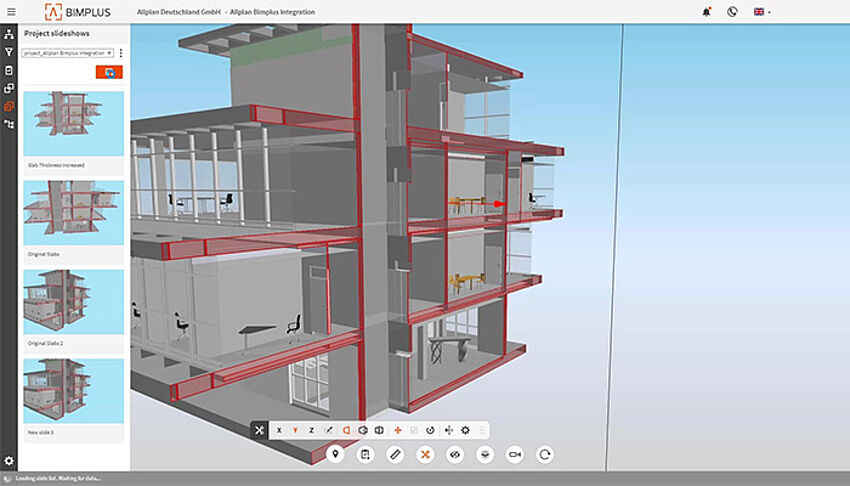Toggle the Z axis section plane
The height and width of the screenshot is (486, 850).
[x=311, y=430]
